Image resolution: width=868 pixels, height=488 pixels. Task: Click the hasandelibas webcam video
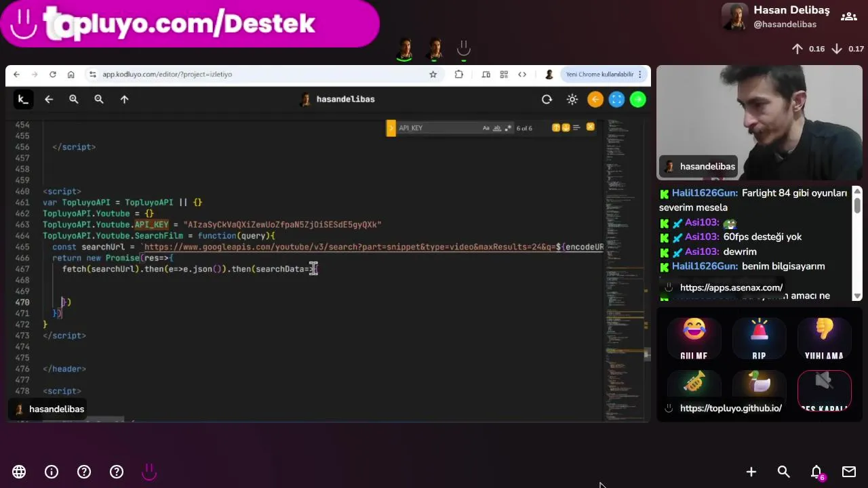(759, 122)
